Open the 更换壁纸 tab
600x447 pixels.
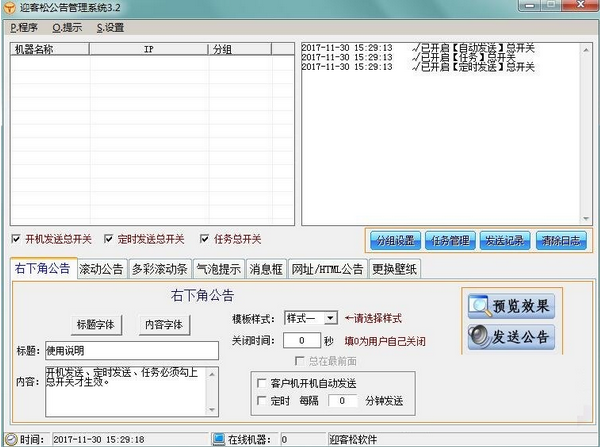pyautogui.click(x=395, y=269)
